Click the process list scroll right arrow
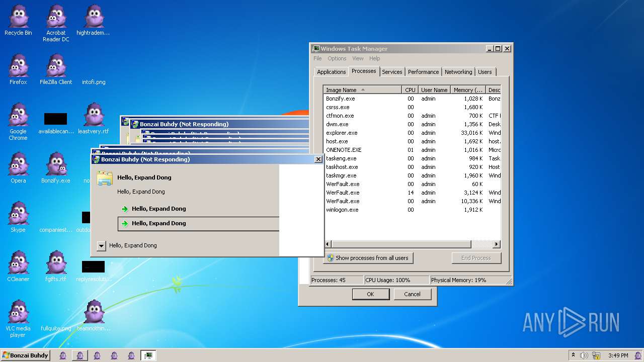Image resolution: width=644 pixels, height=362 pixels. click(x=497, y=244)
